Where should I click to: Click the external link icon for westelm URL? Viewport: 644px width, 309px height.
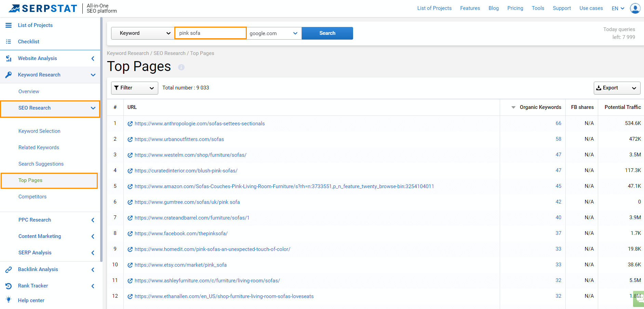pos(130,155)
